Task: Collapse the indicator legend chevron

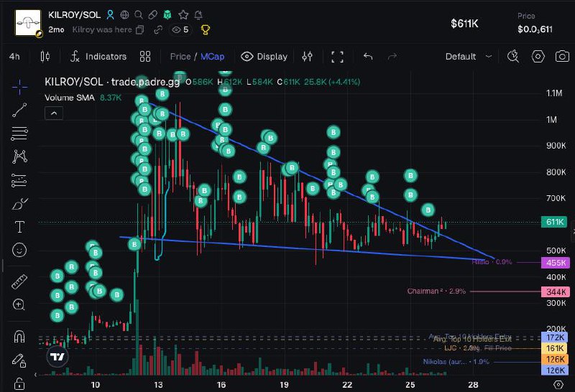Action: 52,113
